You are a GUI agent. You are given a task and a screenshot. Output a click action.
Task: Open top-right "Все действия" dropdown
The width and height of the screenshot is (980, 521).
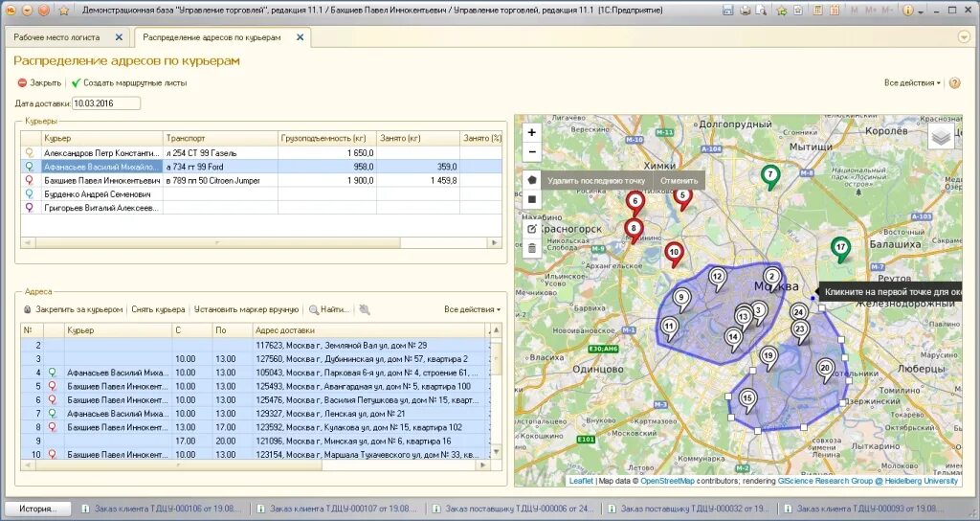tap(912, 83)
